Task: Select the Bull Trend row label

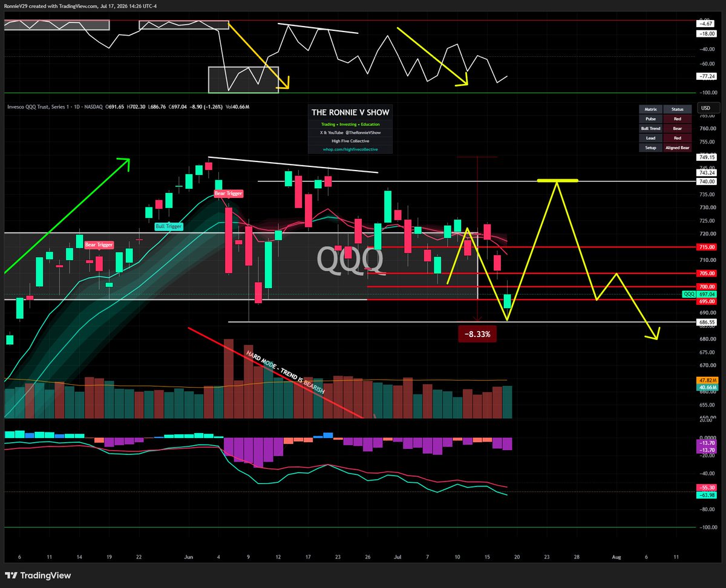Action: click(650, 129)
